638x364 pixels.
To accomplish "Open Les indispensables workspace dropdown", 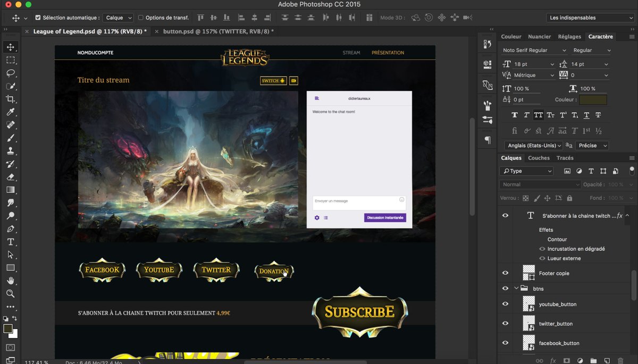I will click(590, 18).
